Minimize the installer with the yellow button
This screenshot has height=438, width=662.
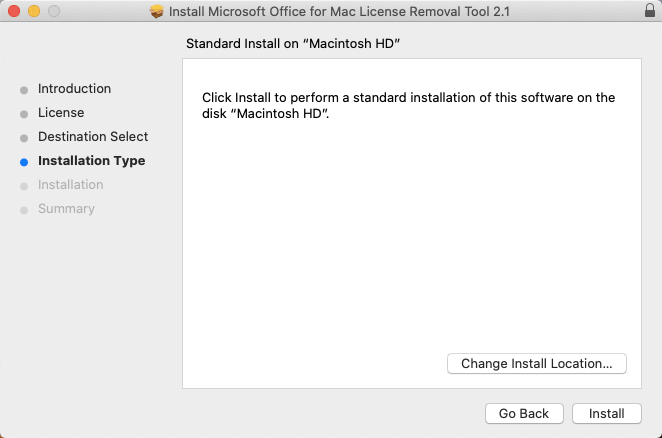34,12
